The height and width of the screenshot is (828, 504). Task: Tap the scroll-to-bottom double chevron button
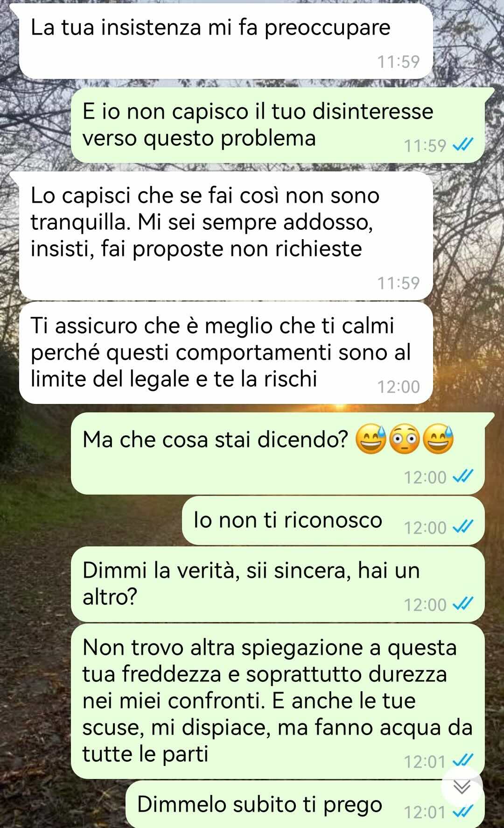(x=462, y=788)
